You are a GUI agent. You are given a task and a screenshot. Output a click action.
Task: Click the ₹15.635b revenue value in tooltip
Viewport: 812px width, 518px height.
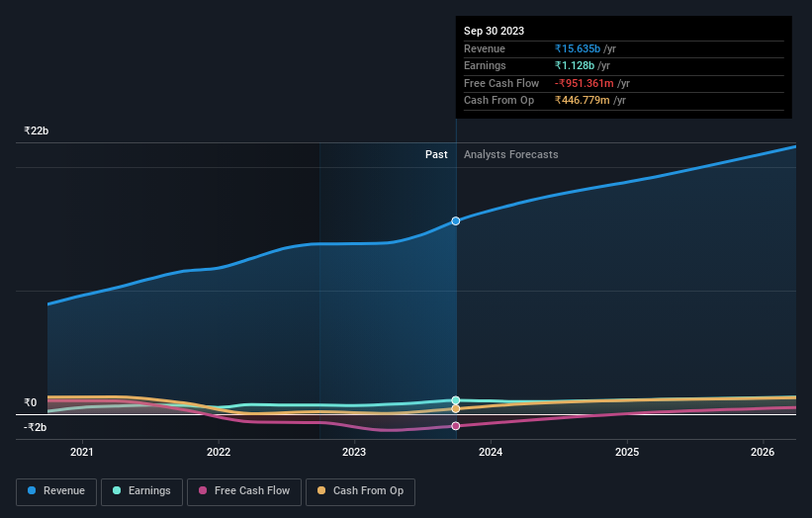(578, 48)
